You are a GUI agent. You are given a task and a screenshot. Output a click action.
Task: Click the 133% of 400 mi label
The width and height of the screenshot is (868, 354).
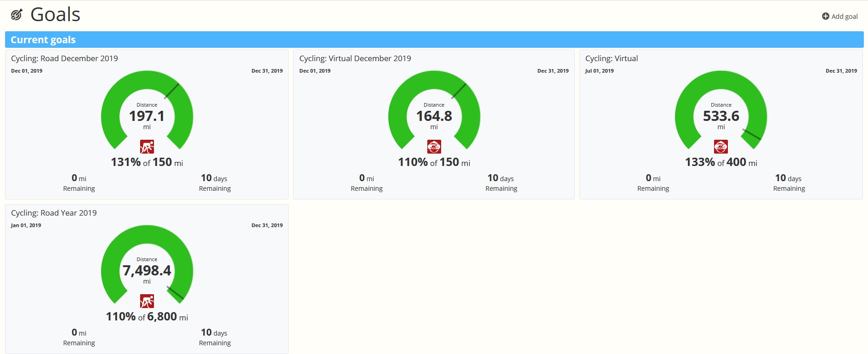(x=721, y=162)
